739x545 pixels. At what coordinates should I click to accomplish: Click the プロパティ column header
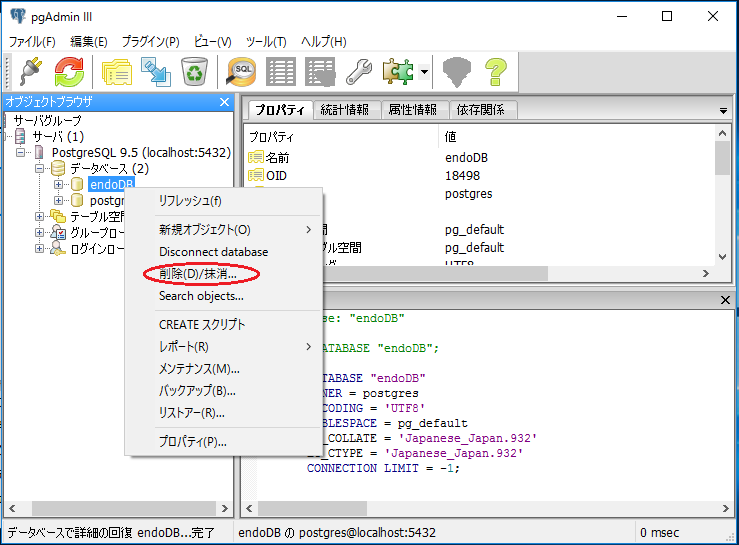tap(271, 137)
